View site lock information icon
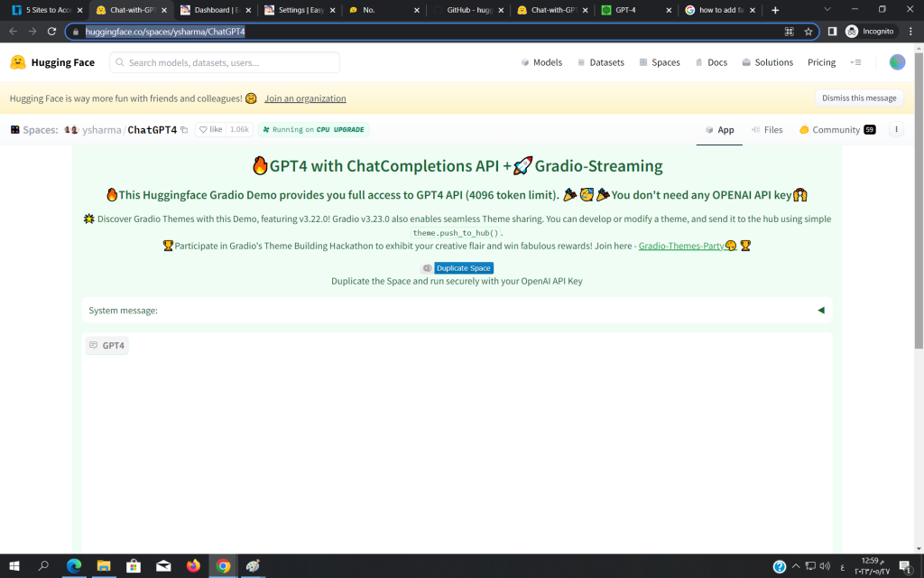The image size is (924, 578). pos(76,32)
